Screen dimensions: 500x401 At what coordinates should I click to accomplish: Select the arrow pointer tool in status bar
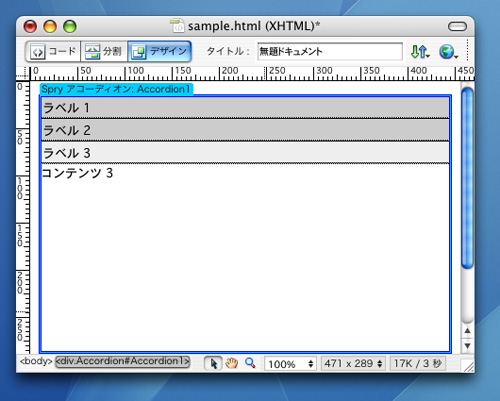(x=213, y=363)
